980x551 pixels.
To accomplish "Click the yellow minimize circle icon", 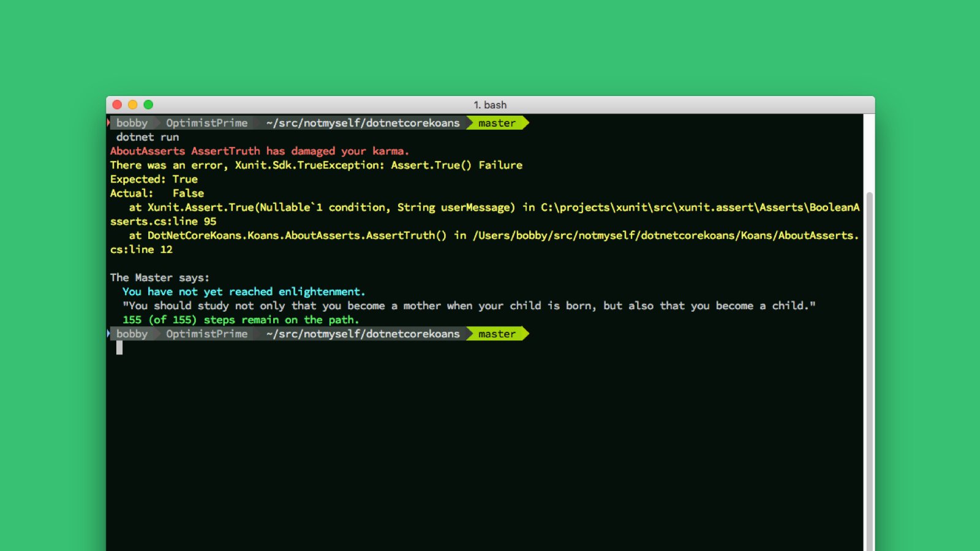I will click(133, 105).
